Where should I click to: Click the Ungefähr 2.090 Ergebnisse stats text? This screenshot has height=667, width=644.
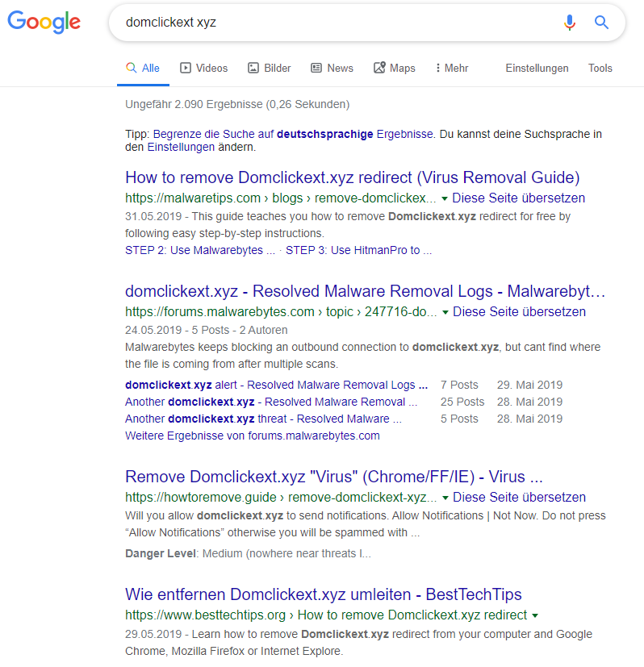pos(237,104)
